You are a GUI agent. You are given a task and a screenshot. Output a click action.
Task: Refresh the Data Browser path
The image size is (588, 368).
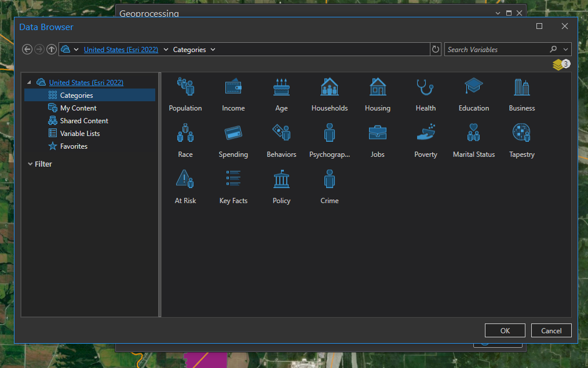(436, 49)
